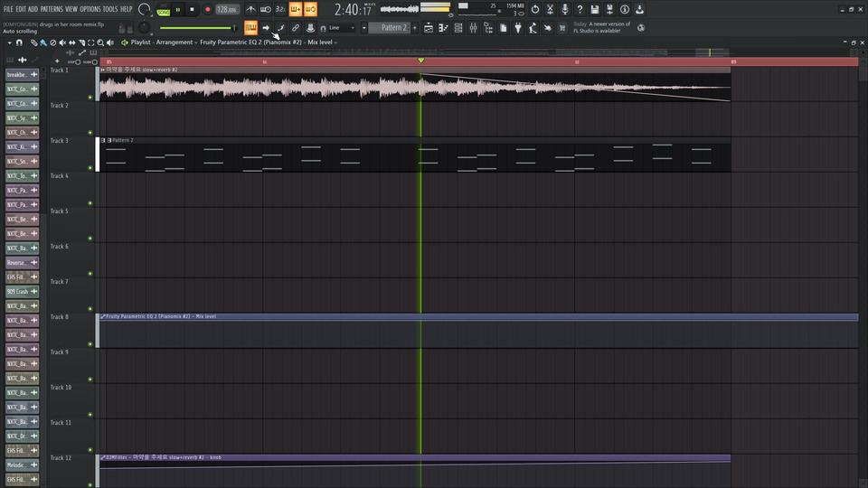Open the EDIT menu
The width and height of the screenshot is (868, 488).
(21, 9)
